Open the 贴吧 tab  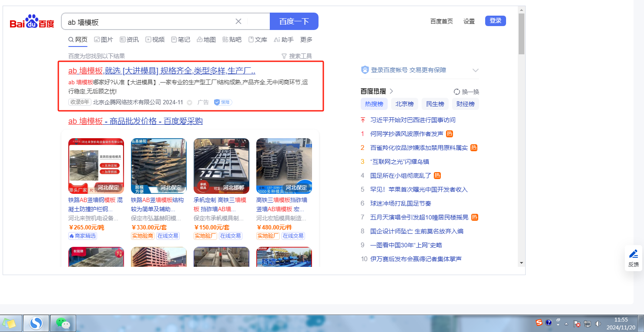[x=232, y=40]
